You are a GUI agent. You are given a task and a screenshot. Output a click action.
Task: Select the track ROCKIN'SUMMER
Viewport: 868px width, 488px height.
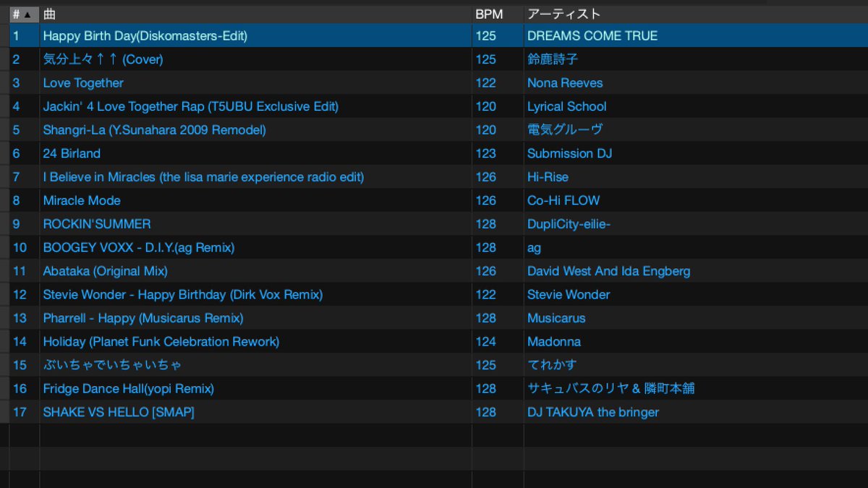point(97,224)
